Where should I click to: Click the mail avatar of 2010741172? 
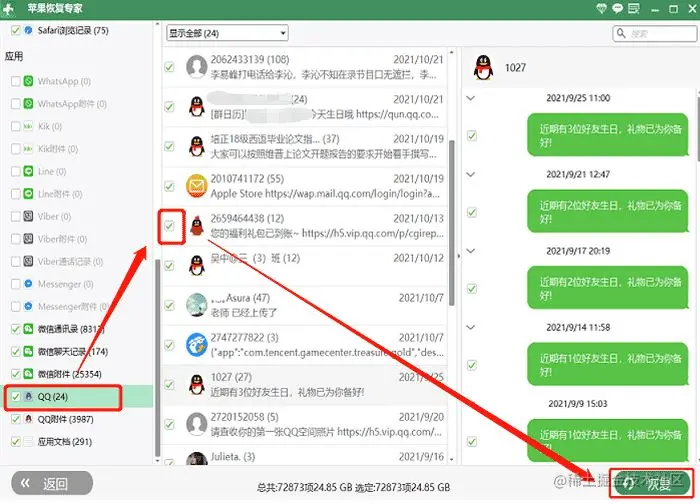[196, 186]
